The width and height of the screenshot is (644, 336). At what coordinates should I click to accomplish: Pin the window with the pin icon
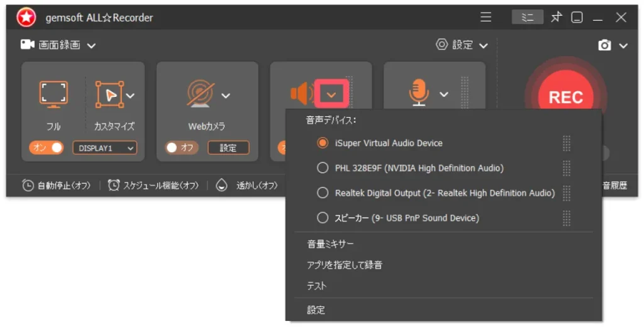click(556, 18)
